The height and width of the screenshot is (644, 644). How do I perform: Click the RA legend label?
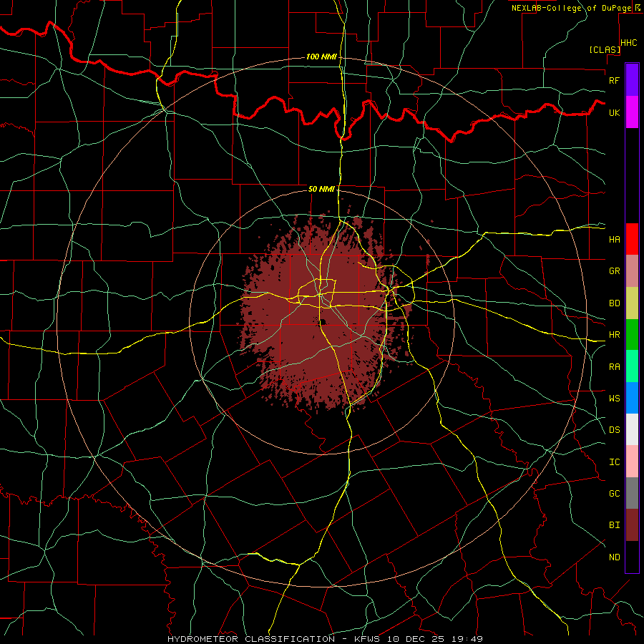click(x=614, y=367)
